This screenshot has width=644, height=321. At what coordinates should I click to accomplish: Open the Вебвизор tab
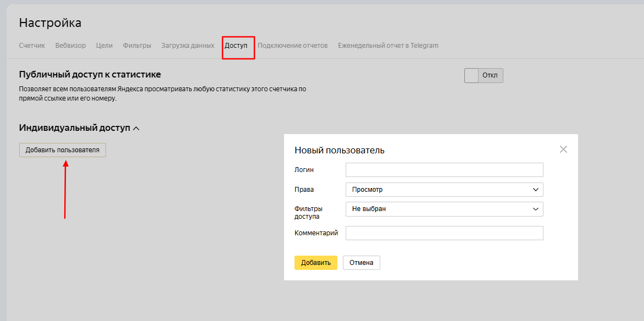pos(70,46)
